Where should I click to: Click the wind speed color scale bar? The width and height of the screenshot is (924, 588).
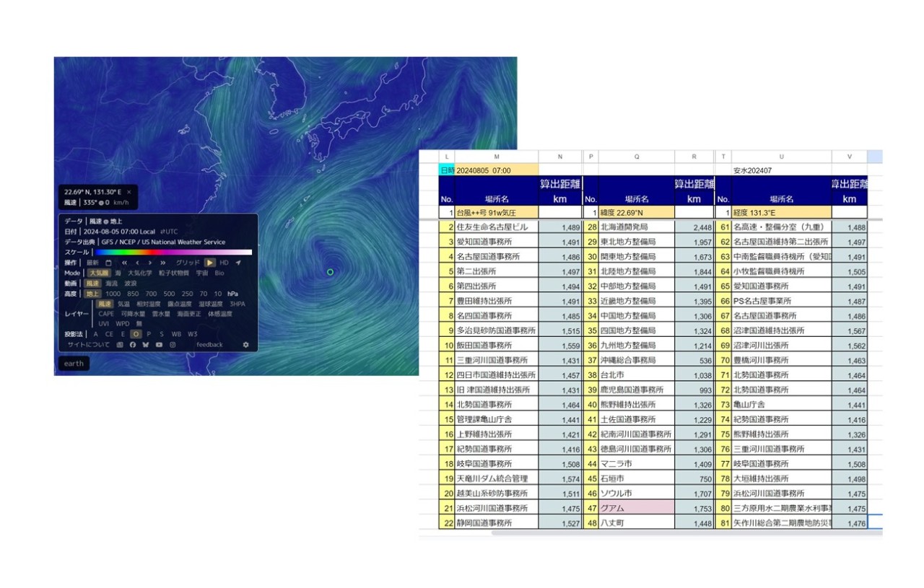(x=173, y=253)
